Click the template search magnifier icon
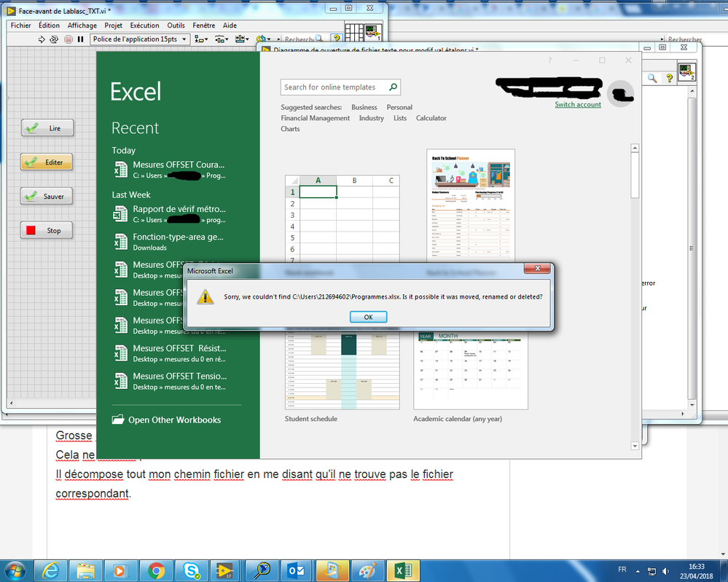Screen dimensions: 728x582 click(394, 87)
